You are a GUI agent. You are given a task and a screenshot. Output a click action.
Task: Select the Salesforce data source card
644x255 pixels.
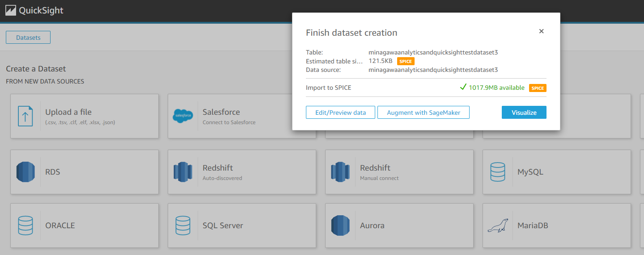[x=242, y=116]
